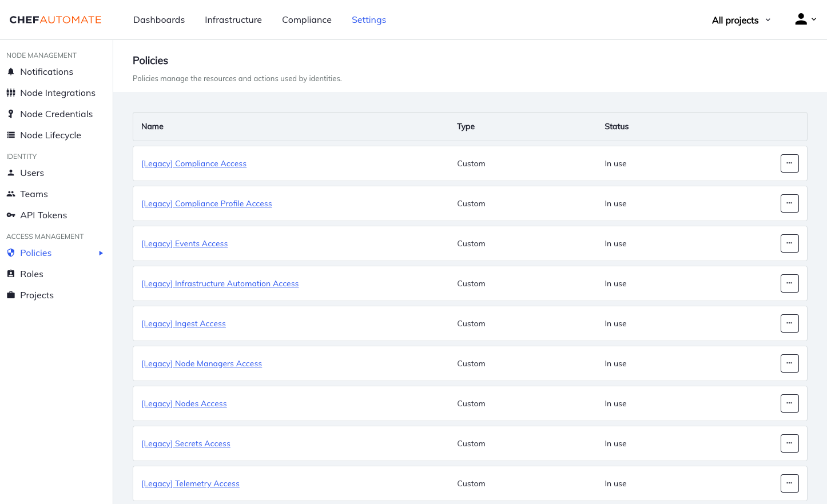Image resolution: width=827 pixels, height=504 pixels.
Task: Switch to the Compliance tab
Action: coord(307,19)
